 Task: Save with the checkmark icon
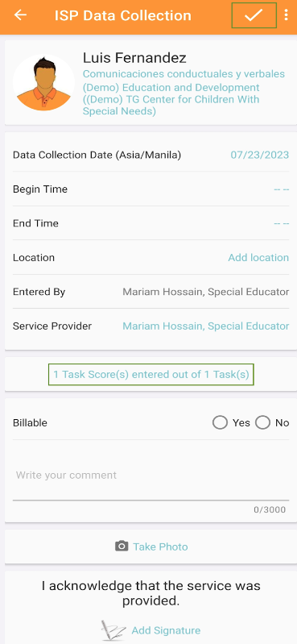[x=254, y=15]
